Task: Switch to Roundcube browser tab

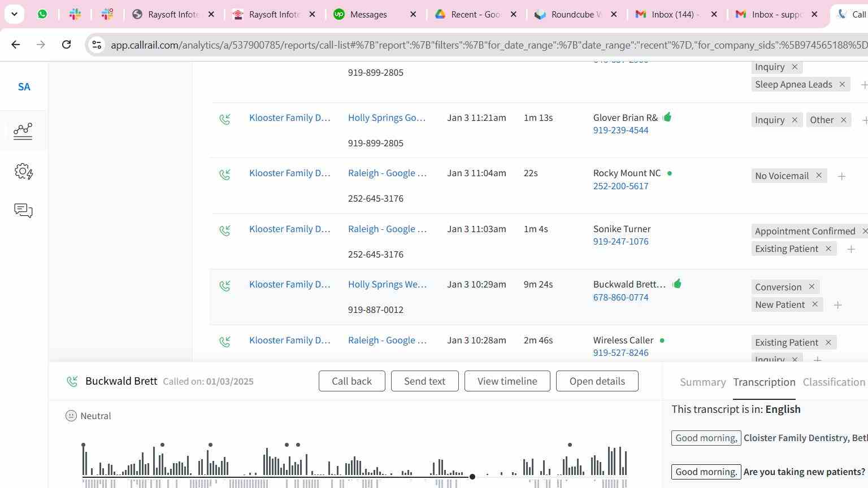Action: [576, 14]
